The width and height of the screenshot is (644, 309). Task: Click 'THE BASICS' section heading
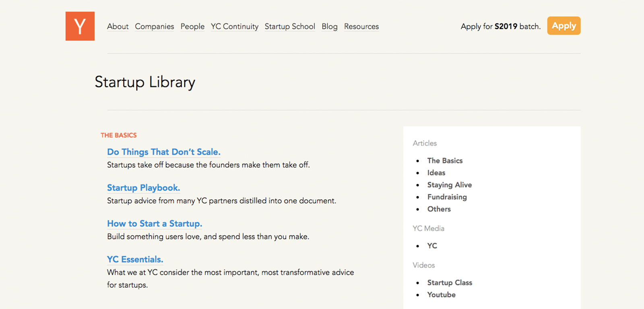point(119,135)
